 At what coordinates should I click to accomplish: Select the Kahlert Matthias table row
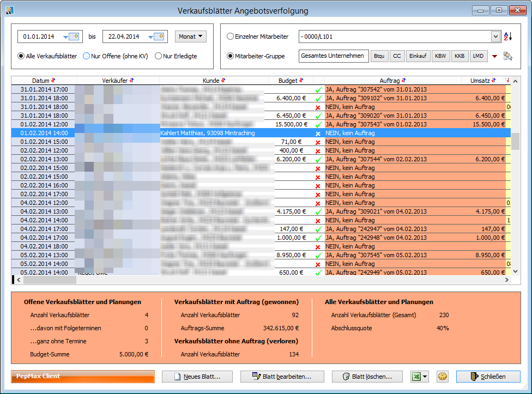(207, 133)
